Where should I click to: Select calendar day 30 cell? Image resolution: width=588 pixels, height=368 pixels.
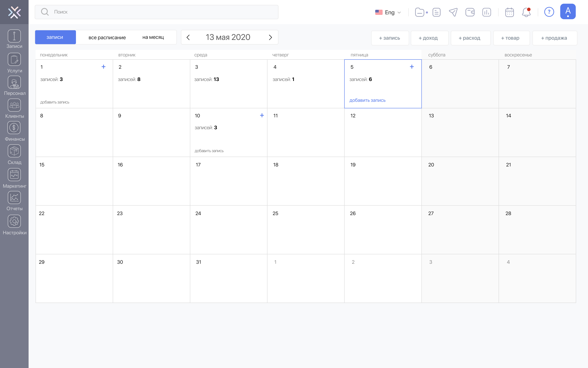151,278
